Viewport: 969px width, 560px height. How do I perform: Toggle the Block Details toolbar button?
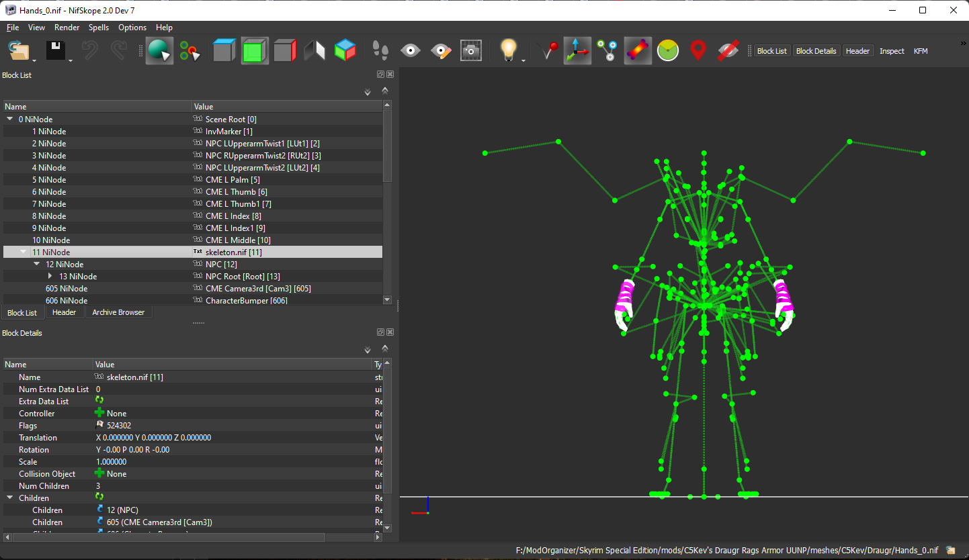pos(816,51)
